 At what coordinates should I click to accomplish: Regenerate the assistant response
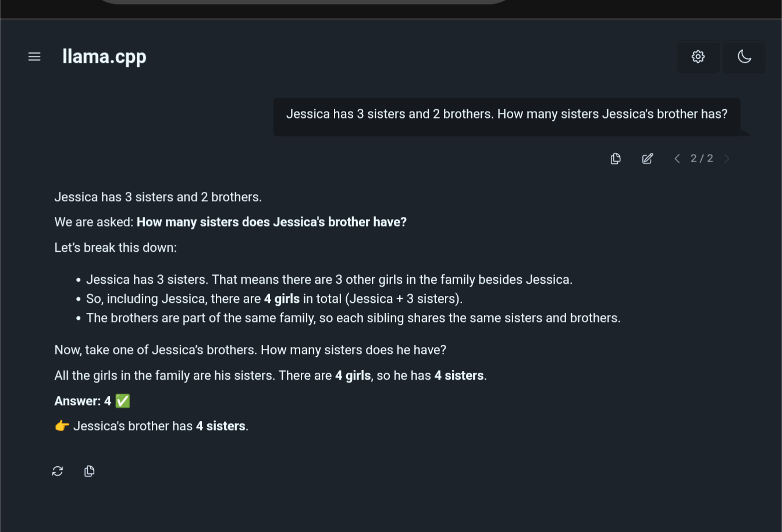pos(58,471)
